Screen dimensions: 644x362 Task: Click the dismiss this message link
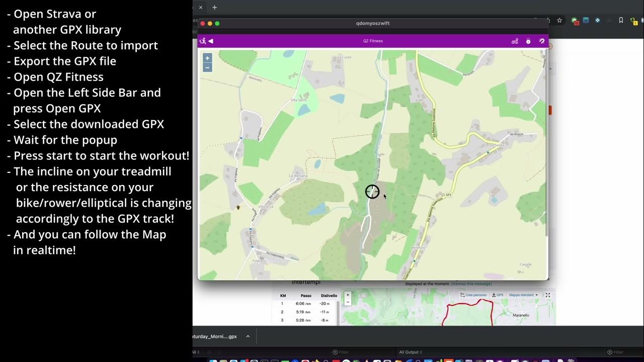tap(471, 284)
